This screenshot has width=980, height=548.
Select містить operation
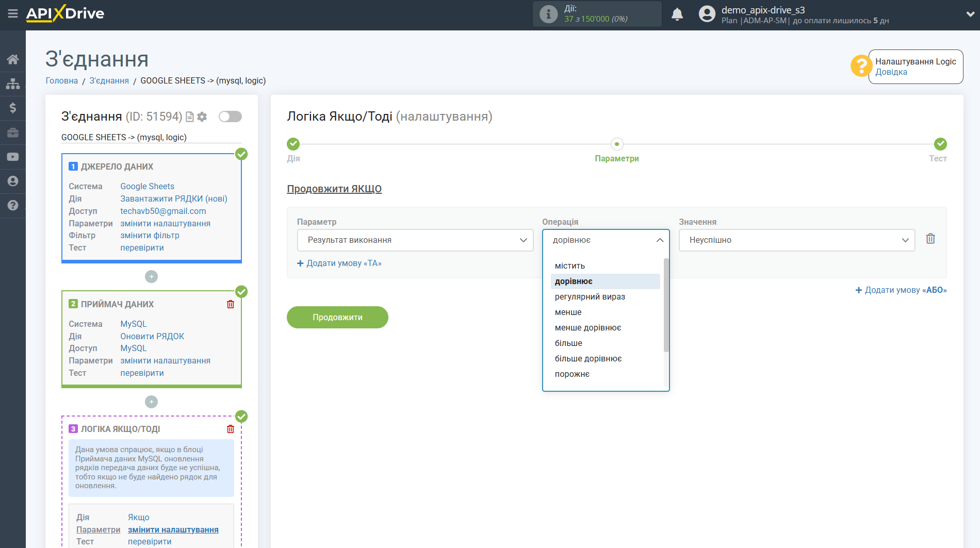pyautogui.click(x=606, y=266)
